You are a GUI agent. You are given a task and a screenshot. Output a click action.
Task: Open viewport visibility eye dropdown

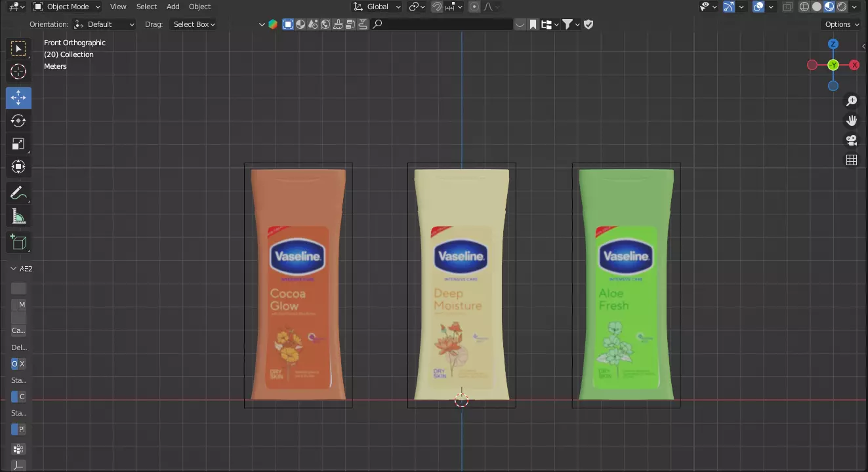tap(708, 7)
